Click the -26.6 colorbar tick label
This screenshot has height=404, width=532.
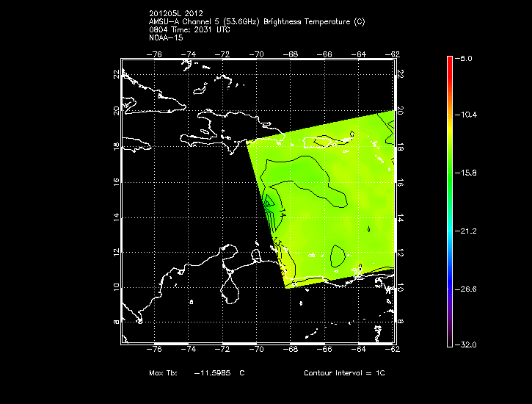(468, 289)
